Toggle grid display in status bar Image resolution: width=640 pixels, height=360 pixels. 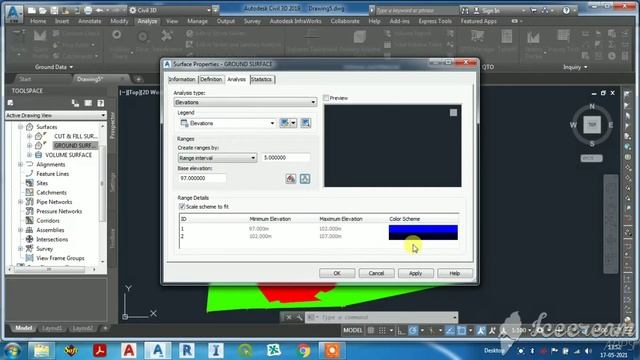[371, 330]
